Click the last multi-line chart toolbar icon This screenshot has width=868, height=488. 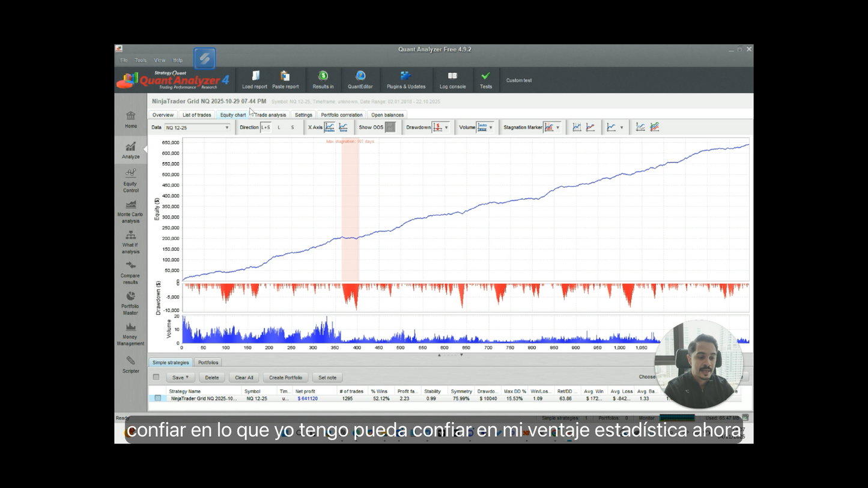click(x=655, y=127)
